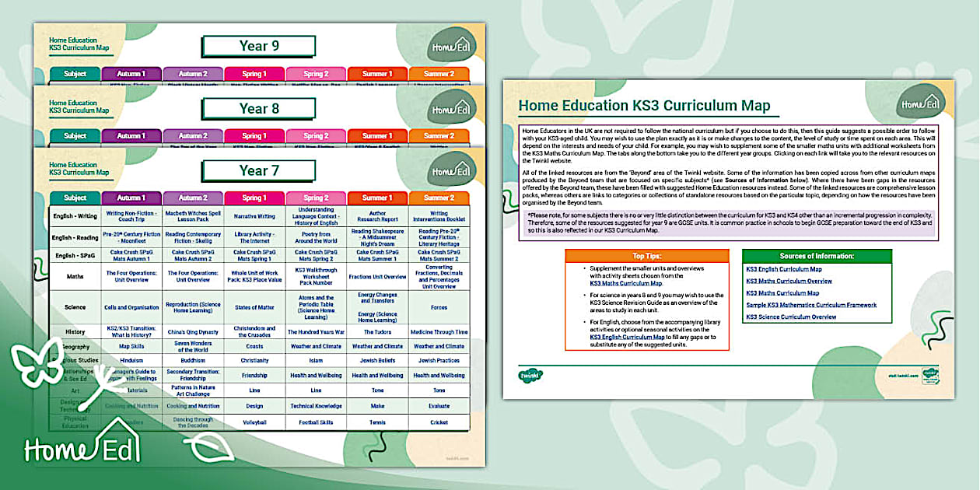
Task: Select the Autumn 1 column header
Action: [x=130, y=198]
